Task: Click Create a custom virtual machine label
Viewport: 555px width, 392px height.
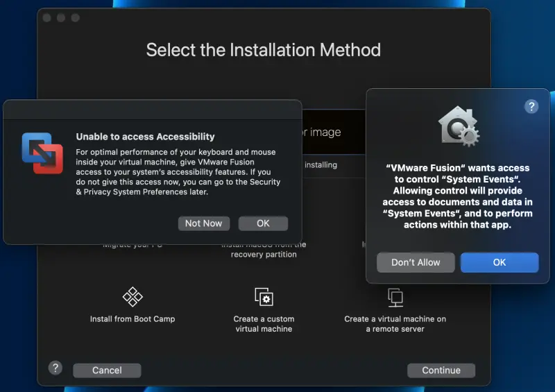Action: click(264, 323)
